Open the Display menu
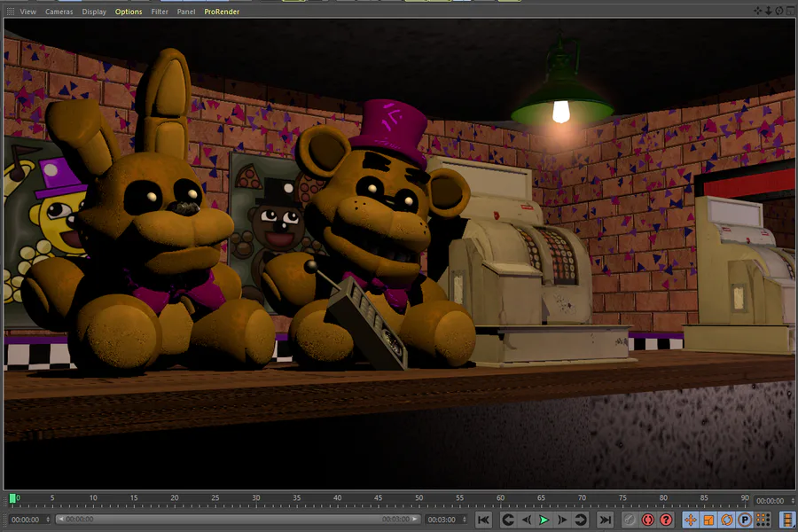The width and height of the screenshot is (798, 532). tap(94, 12)
